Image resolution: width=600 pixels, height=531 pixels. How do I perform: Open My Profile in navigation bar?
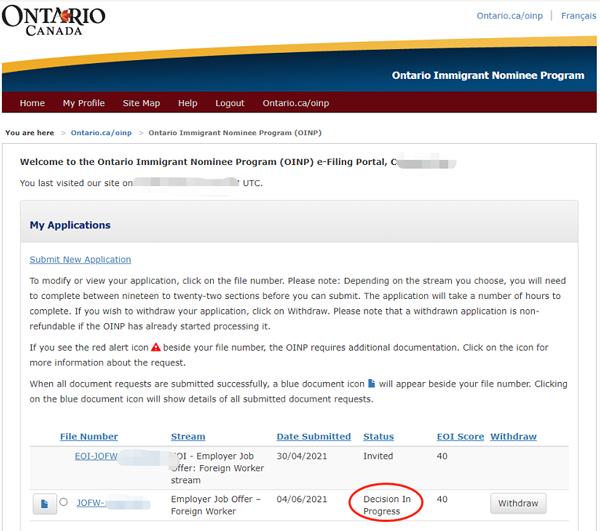83,103
